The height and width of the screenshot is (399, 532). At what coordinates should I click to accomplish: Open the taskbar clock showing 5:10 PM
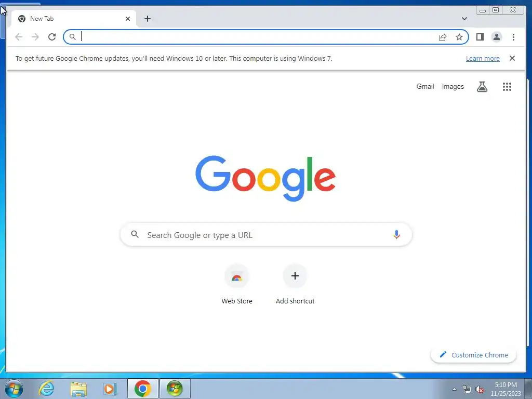coord(506,389)
